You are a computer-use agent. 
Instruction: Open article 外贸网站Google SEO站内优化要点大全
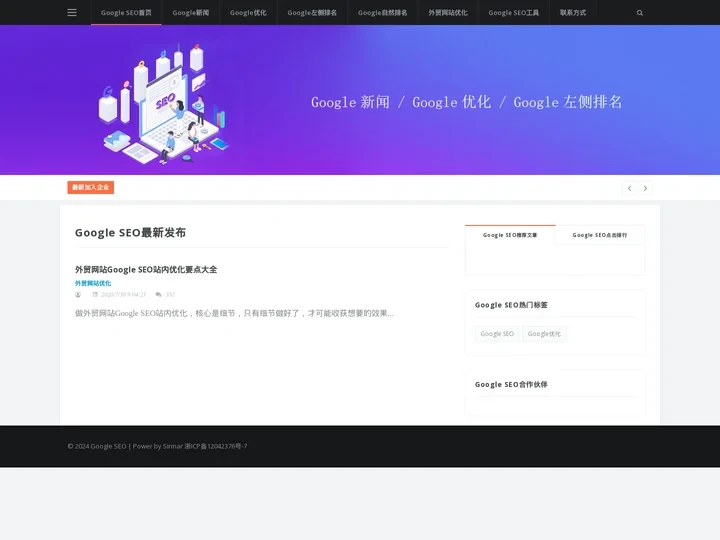[146, 270]
